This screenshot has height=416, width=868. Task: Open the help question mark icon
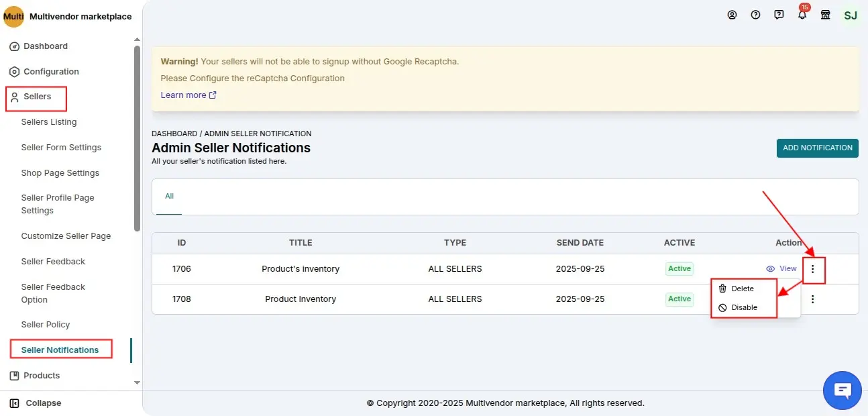tap(755, 15)
